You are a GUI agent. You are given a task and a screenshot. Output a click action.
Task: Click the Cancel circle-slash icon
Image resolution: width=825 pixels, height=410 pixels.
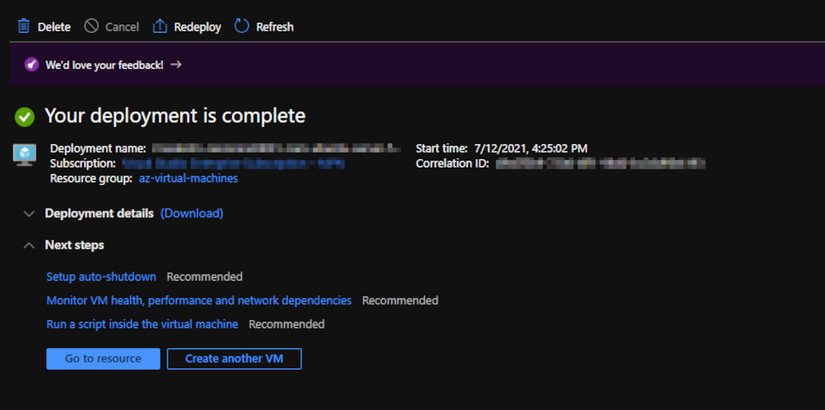point(92,26)
